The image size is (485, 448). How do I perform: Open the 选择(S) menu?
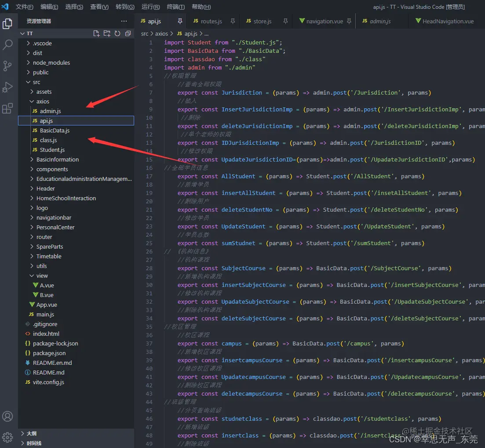coord(74,7)
